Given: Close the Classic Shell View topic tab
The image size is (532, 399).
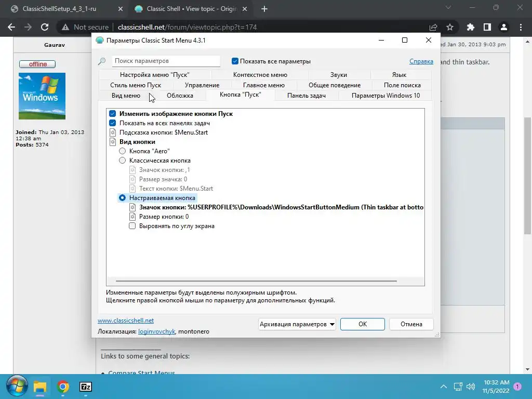Looking at the screenshot, I should click(245, 9).
